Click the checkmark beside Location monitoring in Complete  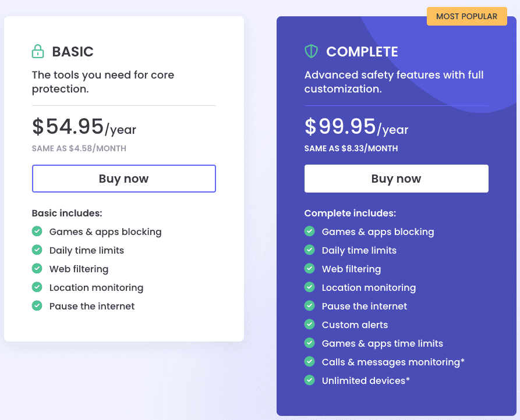pos(310,287)
